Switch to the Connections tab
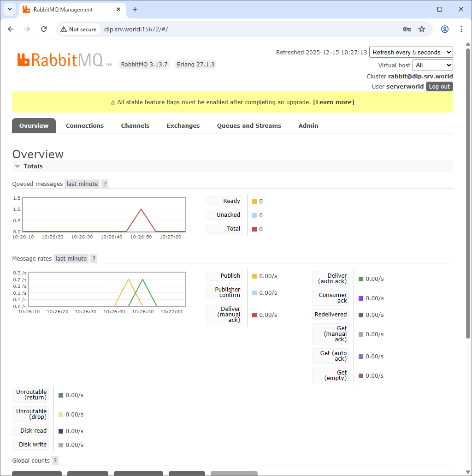This screenshot has height=476, width=472. [x=85, y=125]
